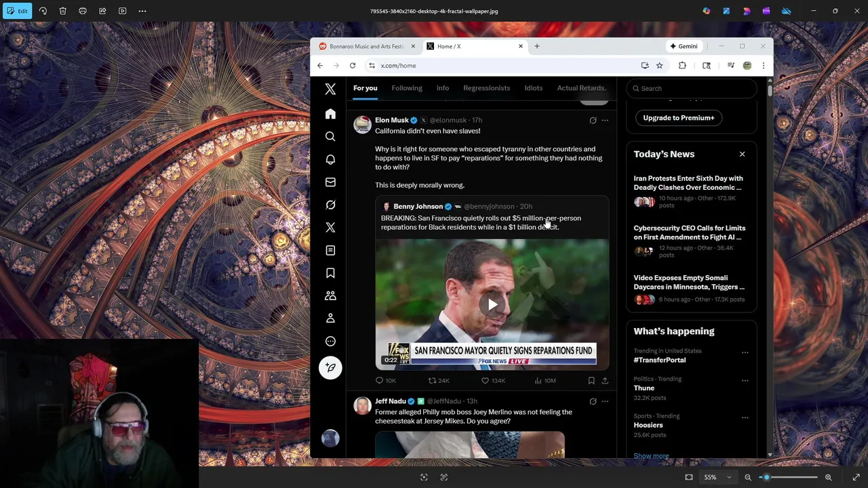Rotate the image in Photos
Viewport: 868px width, 488px height.
(x=43, y=11)
